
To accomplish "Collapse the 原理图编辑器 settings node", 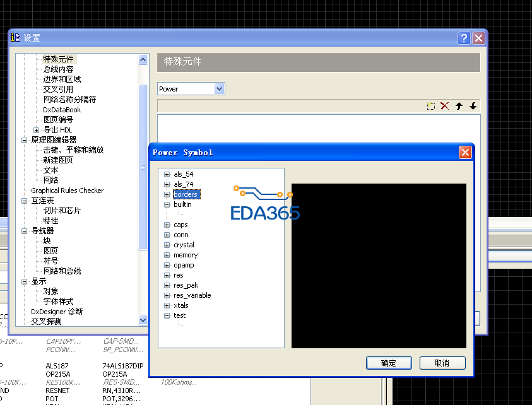I will [x=24, y=140].
